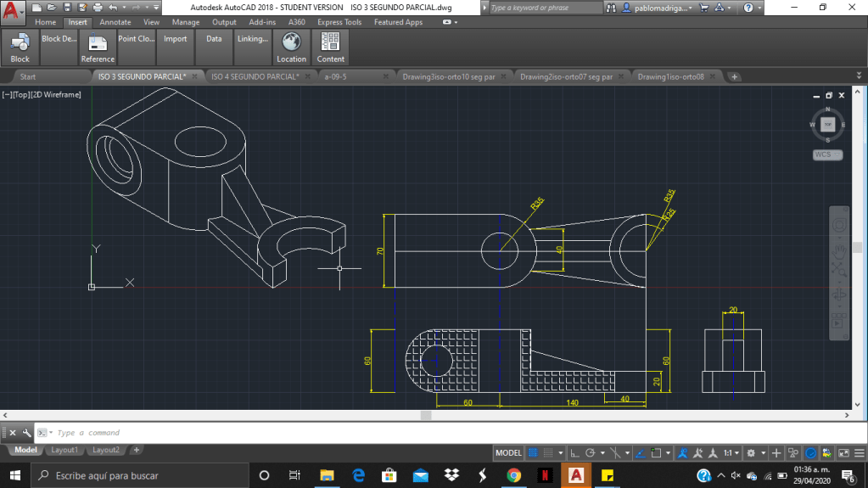Click the ViewCube TOP face

tap(828, 125)
